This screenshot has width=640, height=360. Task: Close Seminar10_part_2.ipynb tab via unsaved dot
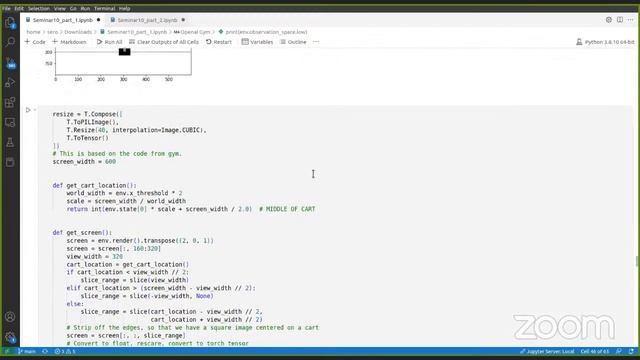pyautogui.click(x=183, y=20)
